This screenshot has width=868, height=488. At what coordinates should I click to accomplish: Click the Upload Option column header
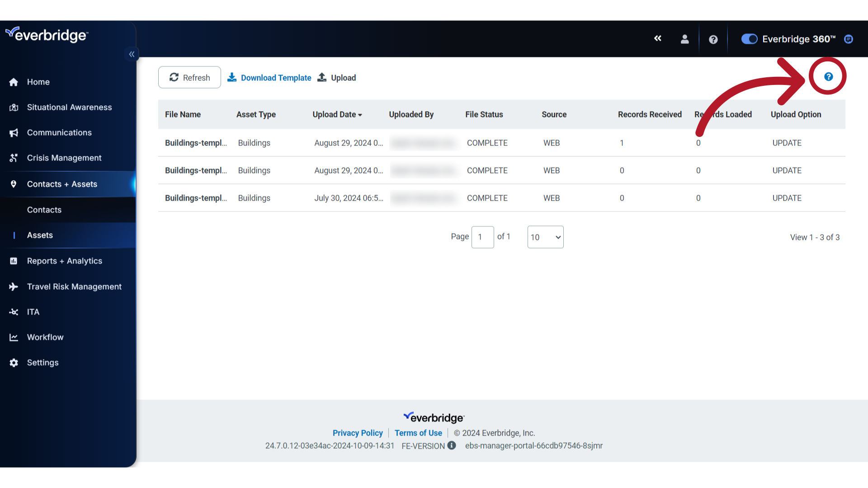(796, 114)
